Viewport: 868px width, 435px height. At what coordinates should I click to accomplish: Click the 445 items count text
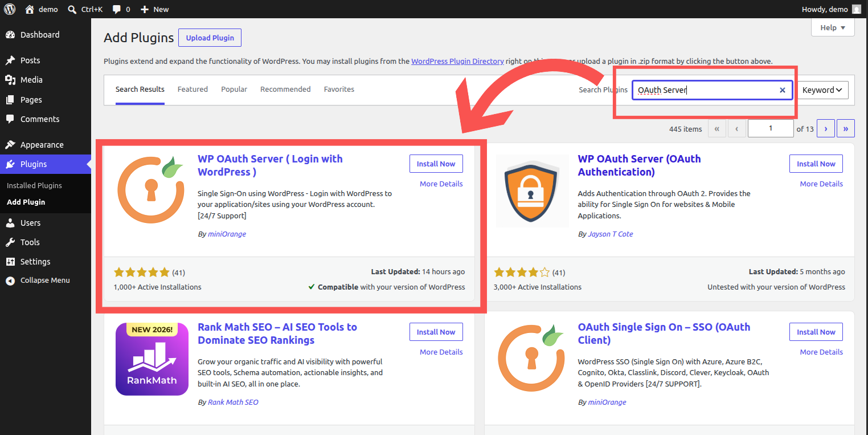pyautogui.click(x=686, y=129)
